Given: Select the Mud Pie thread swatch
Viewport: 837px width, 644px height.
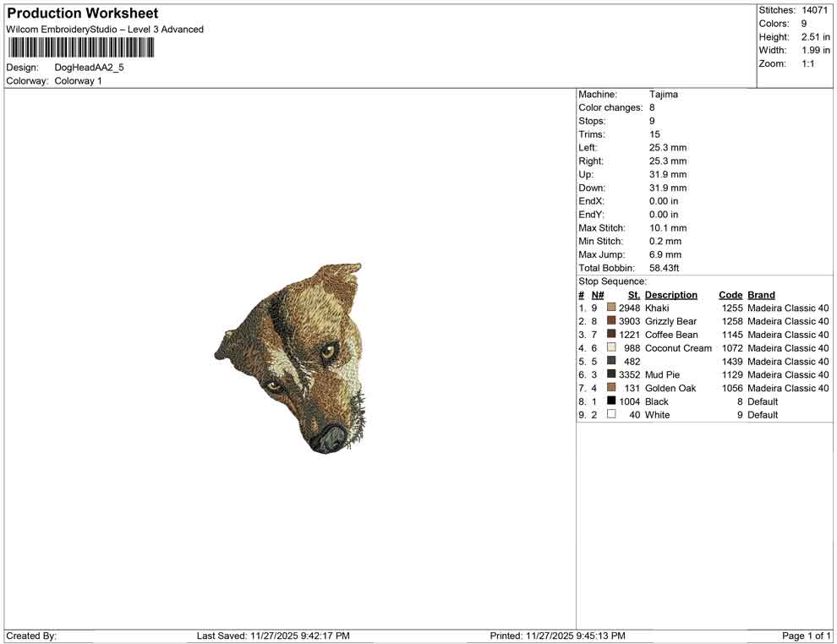Looking at the screenshot, I should [610, 374].
